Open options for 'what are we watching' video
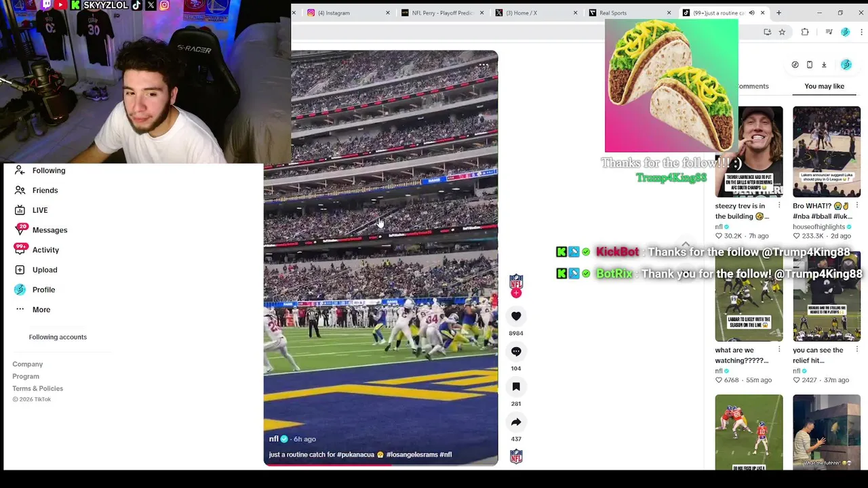This screenshot has width=868, height=488. [779, 350]
